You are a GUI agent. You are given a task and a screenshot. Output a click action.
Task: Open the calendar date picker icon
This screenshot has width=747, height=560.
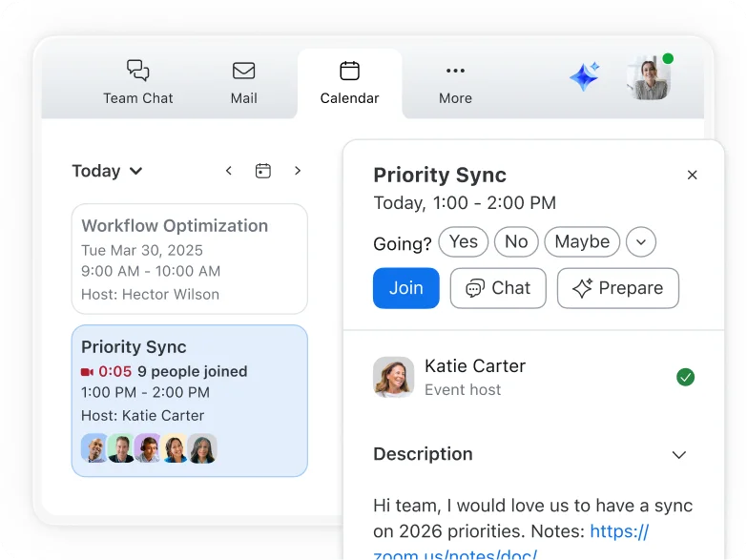pyautogui.click(x=263, y=171)
